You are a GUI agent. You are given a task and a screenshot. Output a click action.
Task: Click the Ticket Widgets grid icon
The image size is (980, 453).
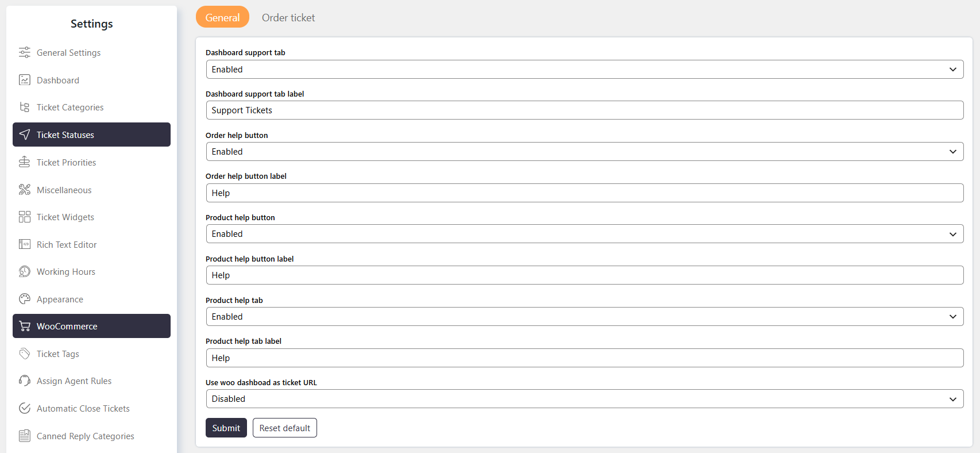point(25,217)
